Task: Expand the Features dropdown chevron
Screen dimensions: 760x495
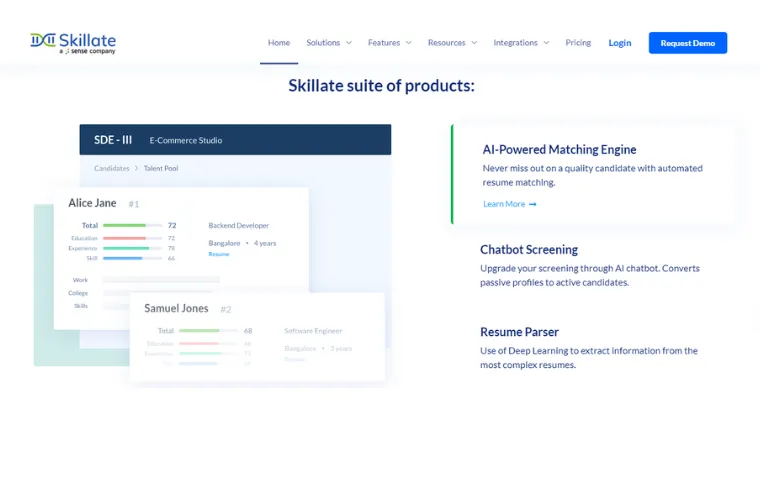Action: [x=409, y=43]
